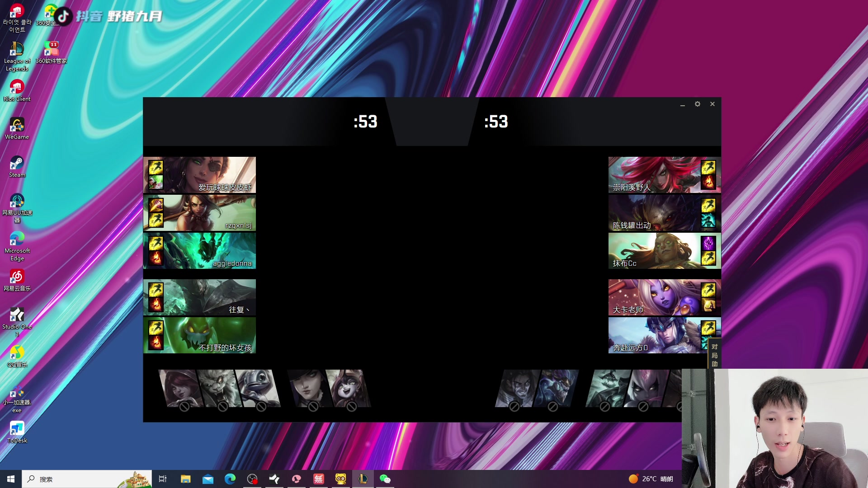
Task: Select player card aggiedonna with Thresh
Action: tap(199, 251)
